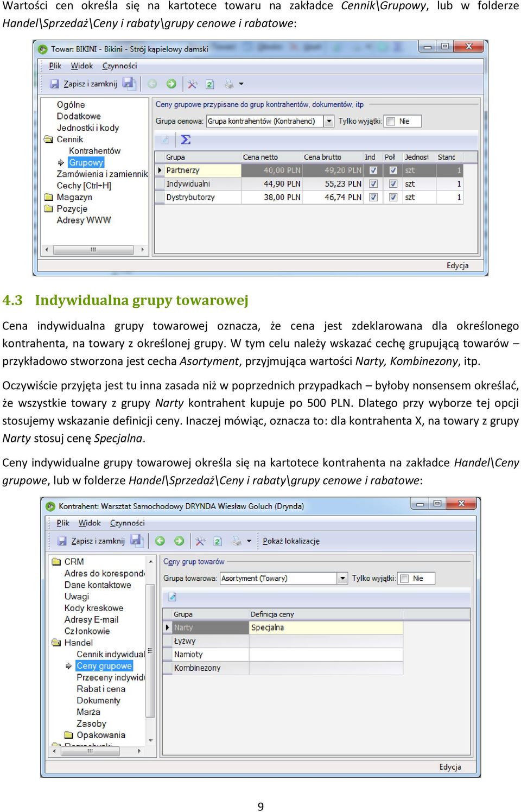Click down arrow of Kontrahent tree vertical scrollbar
This screenshot has height=812, width=521.
(x=150, y=740)
